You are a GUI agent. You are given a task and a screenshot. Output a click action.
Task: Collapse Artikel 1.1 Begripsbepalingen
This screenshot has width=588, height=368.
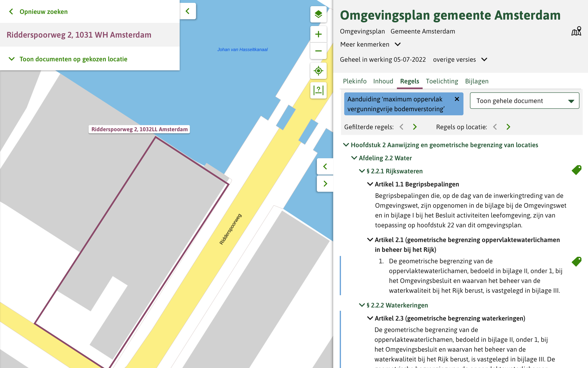370,184
